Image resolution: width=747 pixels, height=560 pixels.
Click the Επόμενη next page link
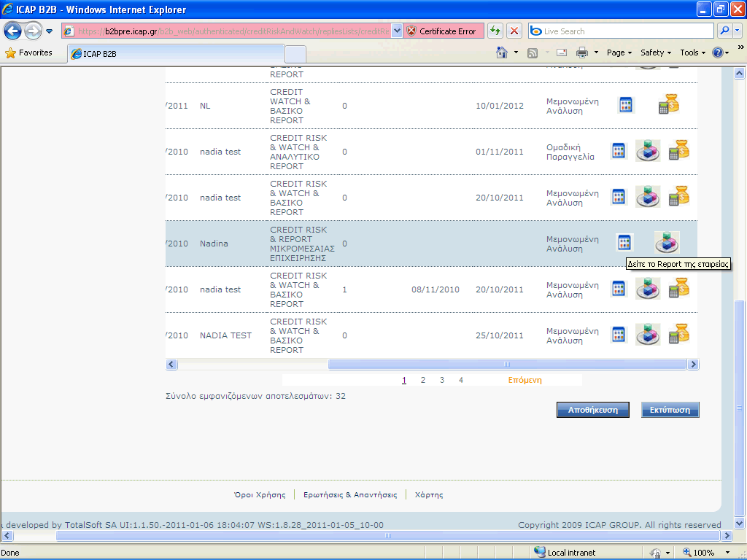pos(525,380)
